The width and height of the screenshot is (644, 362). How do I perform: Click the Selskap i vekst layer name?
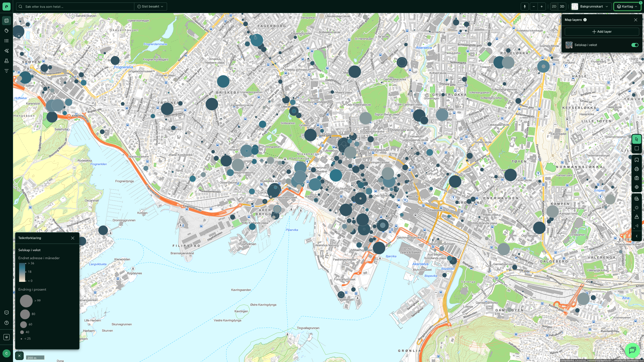(x=586, y=45)
